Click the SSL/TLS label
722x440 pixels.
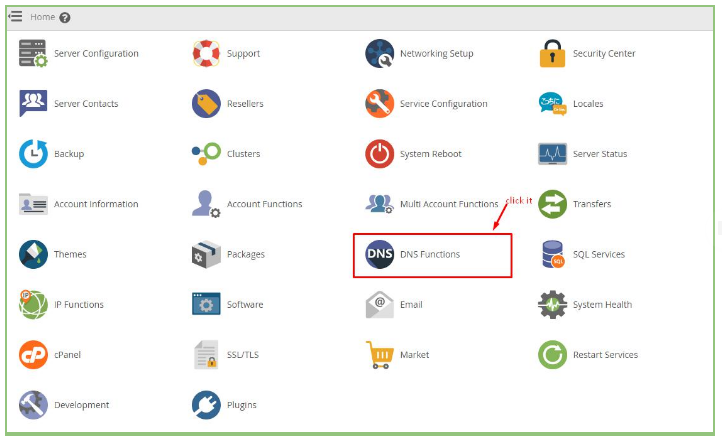tap(243, 354)
